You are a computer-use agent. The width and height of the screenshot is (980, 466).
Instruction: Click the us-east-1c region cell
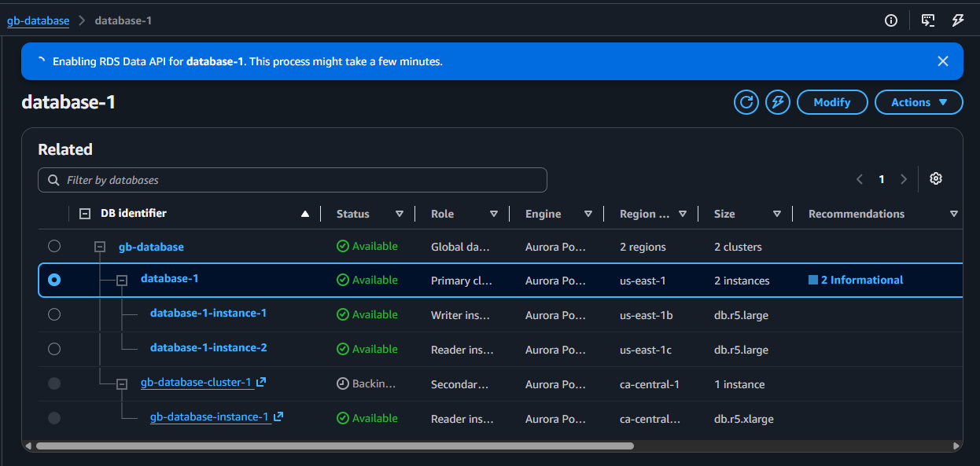[646, 350]
